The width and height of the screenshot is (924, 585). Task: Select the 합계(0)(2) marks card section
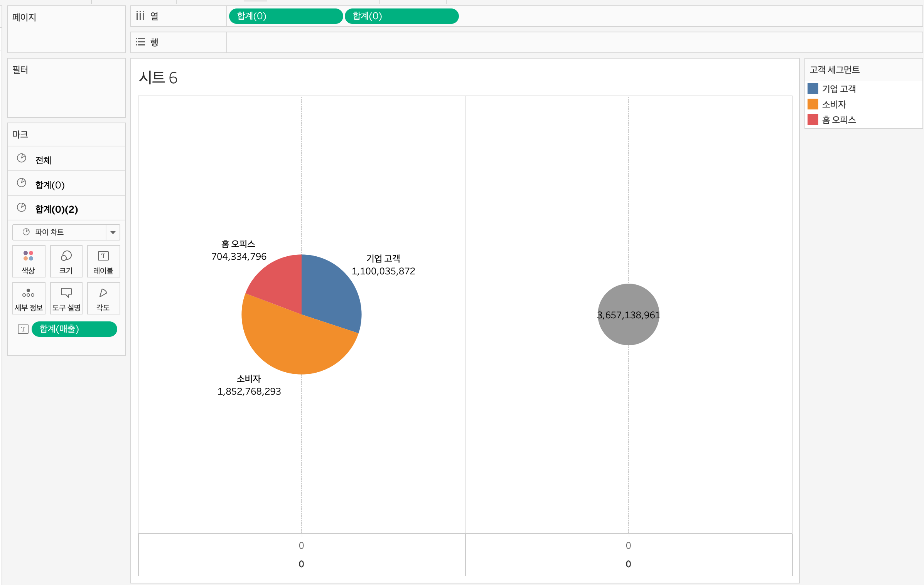[56, 209]
